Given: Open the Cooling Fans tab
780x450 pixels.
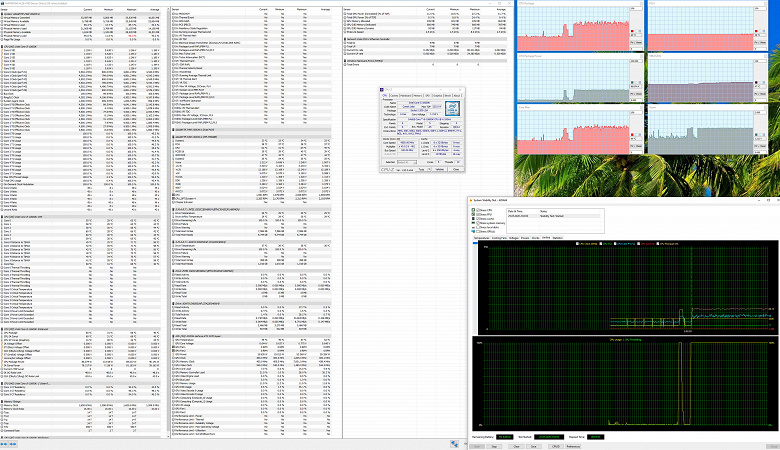Looking at the screenshot, I should [499, 238].
